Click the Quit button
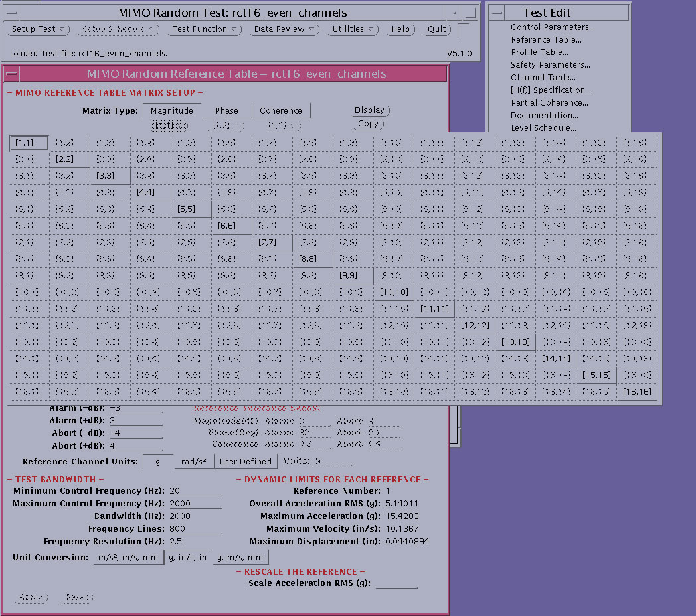Viewport: 696px width, 616px height. click(437, 29)
